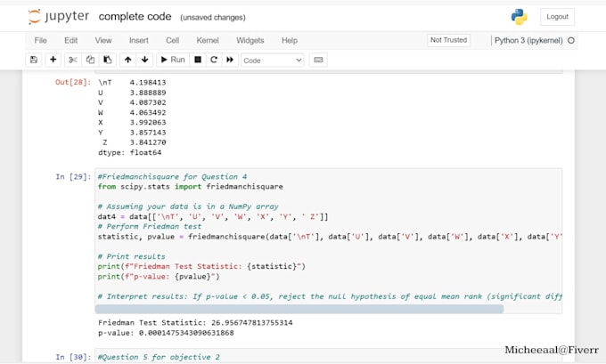This screenshot has height=364, width=606.
Task: Click the '# Perform Friedman test' comment
Action: tap(150, 227)
